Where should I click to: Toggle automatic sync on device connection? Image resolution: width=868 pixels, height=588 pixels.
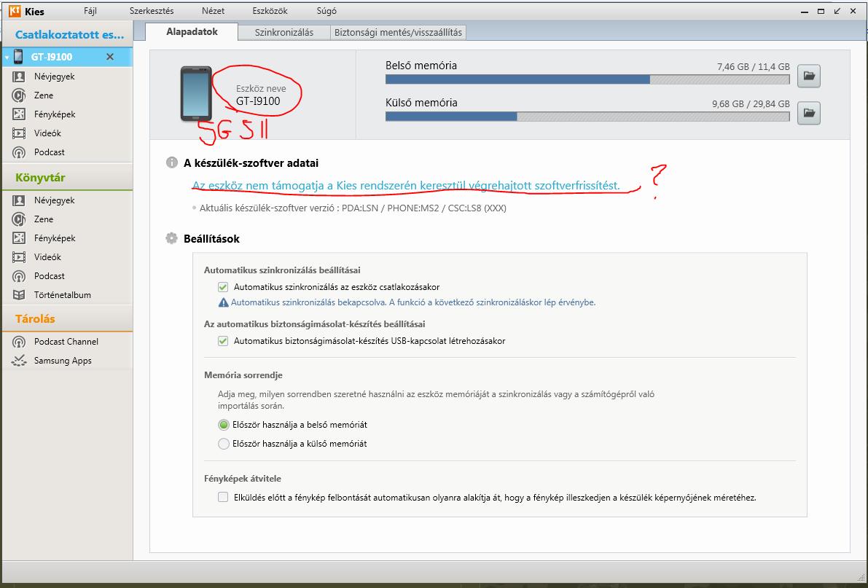tap(223, 287)
